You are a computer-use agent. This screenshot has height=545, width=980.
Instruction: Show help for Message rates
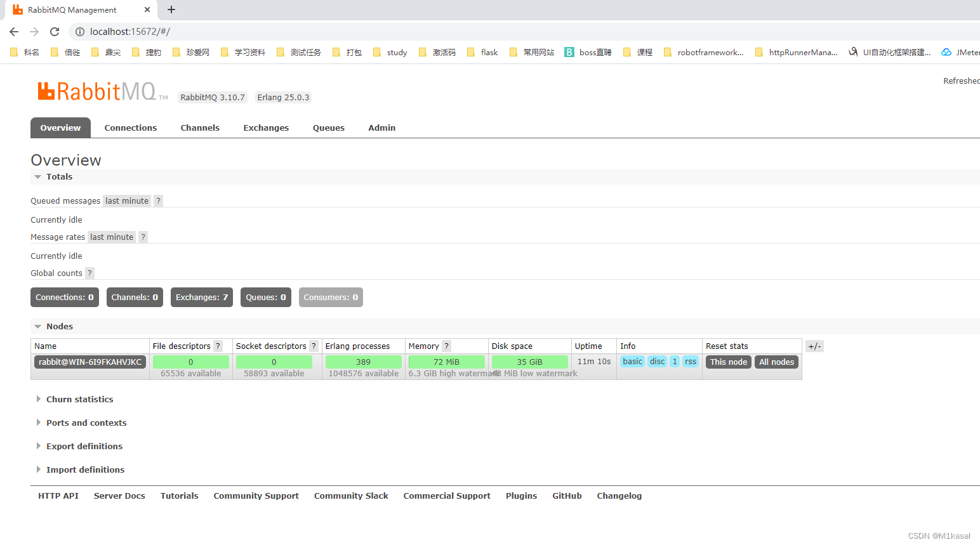(143, 237)
